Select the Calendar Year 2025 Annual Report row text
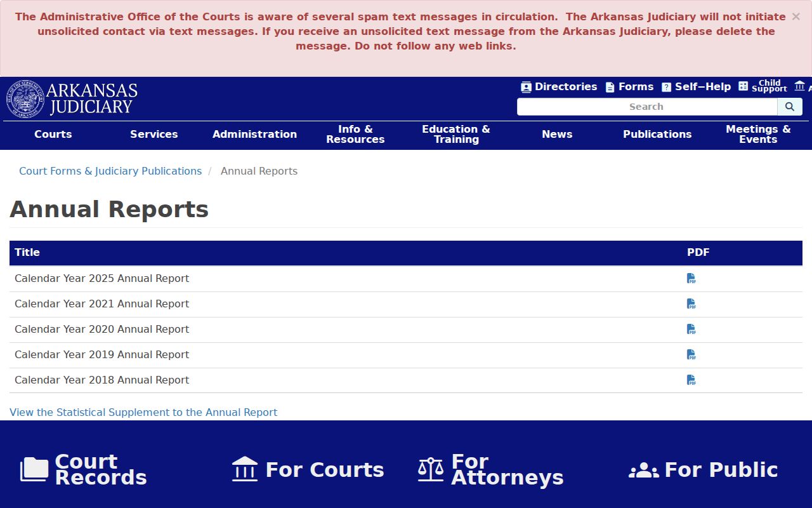Screen dimensions: 812x508 tap(101, 278)
